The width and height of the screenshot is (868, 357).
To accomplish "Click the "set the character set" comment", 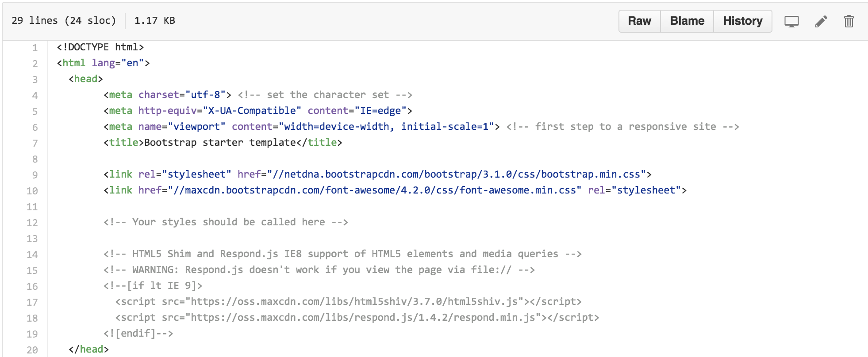I will point(325,95).
